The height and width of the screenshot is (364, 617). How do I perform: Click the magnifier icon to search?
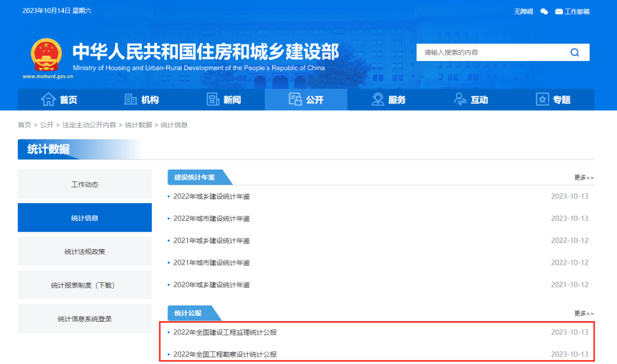pyautogui.click(x=575, y=52)
